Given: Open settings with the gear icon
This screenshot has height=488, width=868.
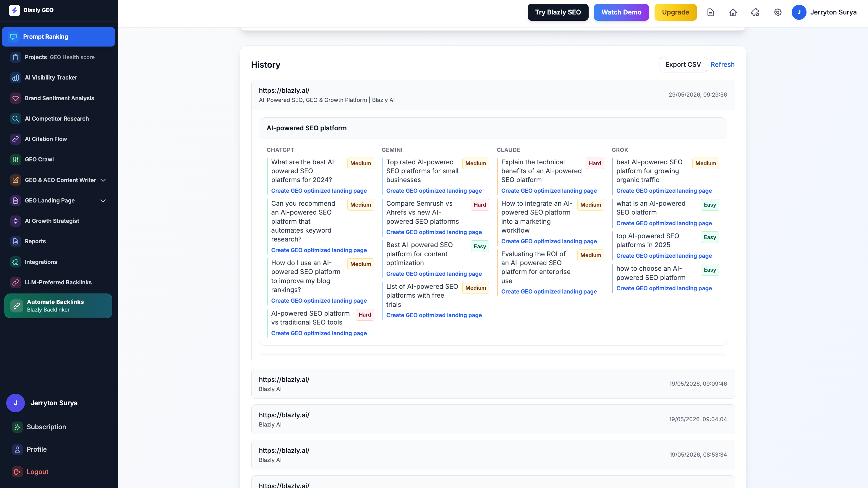Looking at the screenshot, I should 777,12.
